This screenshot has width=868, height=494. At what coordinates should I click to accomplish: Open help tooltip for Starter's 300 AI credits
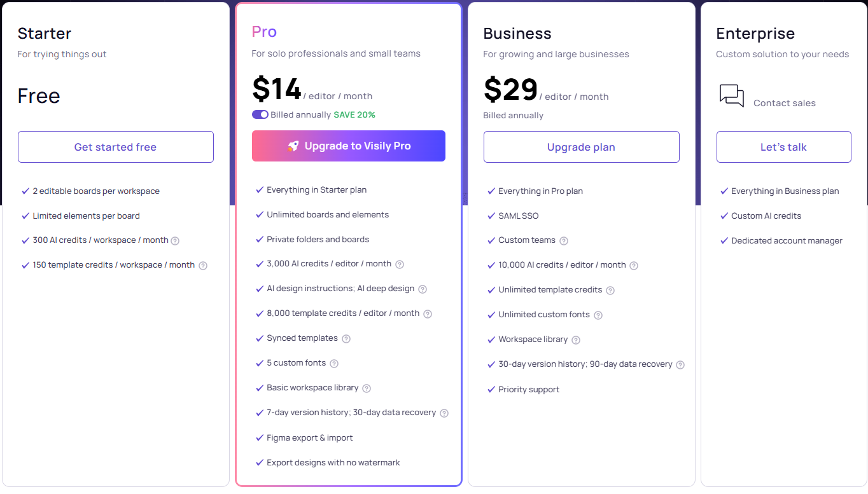coord(176,240)
